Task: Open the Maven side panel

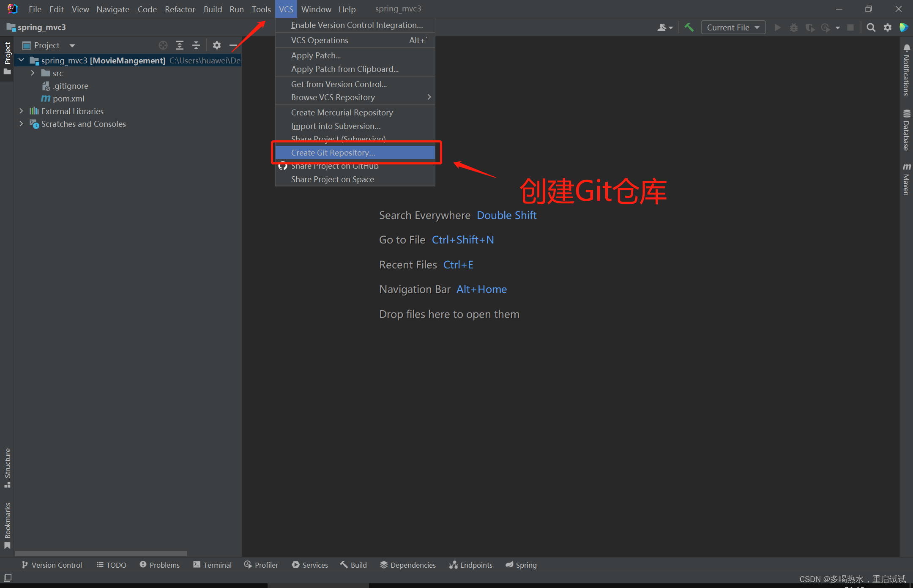Action: point(907,179)
